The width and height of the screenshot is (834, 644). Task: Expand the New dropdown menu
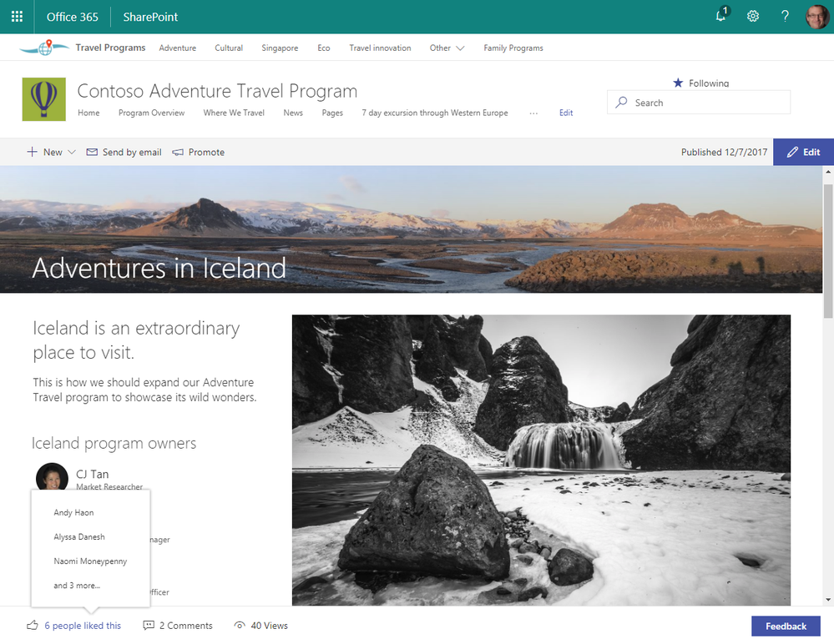click(x=51, y=152)
